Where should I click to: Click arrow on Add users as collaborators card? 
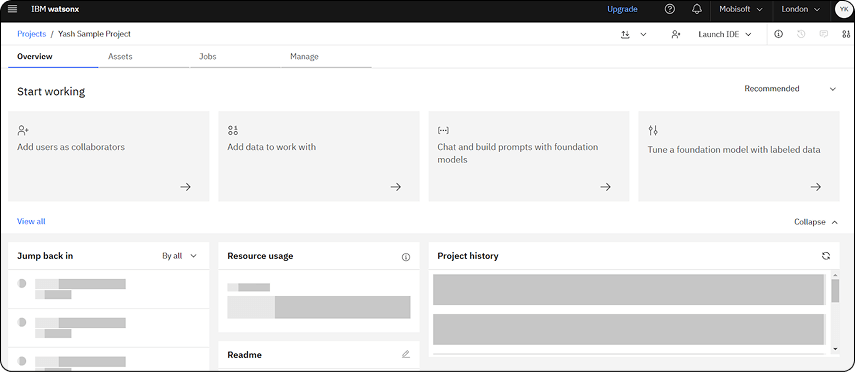185,187
